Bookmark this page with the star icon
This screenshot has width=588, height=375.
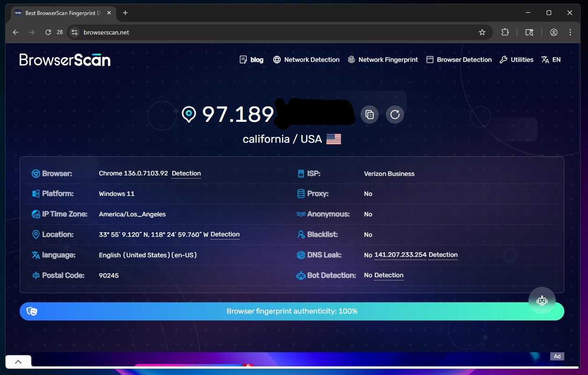pyautogui.click(x=482, y=32)
